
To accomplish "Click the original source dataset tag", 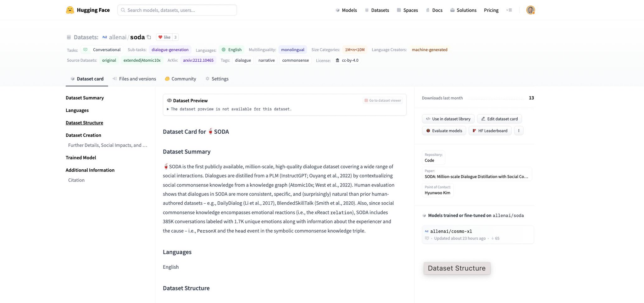I will (109, 60).
